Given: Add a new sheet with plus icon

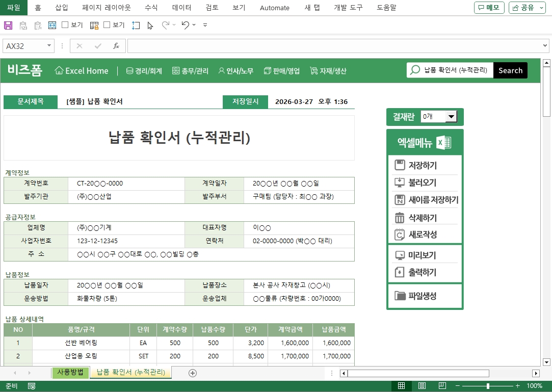Looking at the screenshot, I should point(193,373).
